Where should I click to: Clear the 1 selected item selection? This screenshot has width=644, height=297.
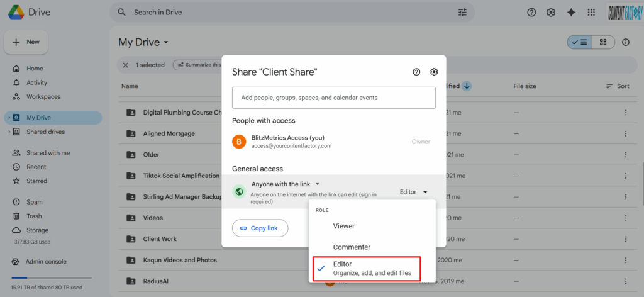click(125, 65)
